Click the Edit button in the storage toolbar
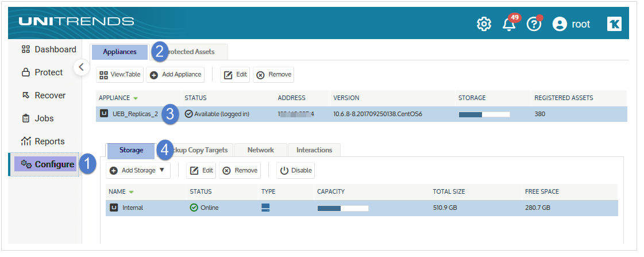644x257 pixels. click(201, 170)
